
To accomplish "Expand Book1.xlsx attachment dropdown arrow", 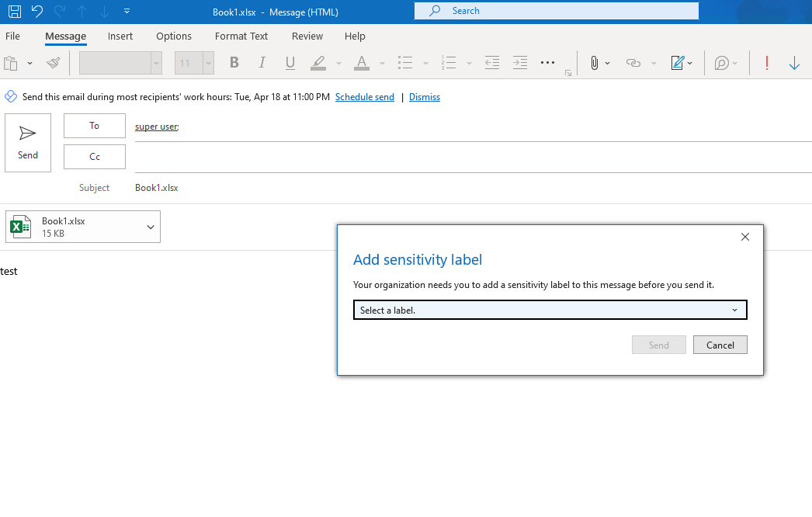I will (x=150, y=227).
